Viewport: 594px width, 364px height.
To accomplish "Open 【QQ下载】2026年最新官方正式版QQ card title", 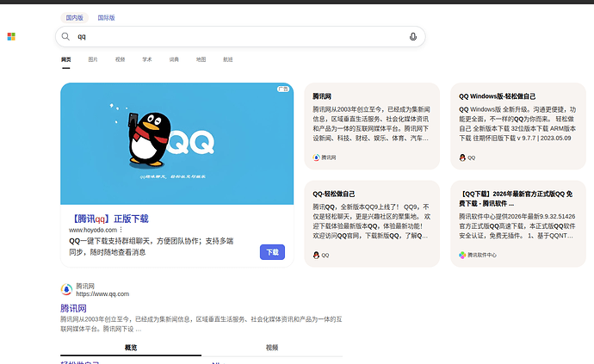I will tap(516, 199).
